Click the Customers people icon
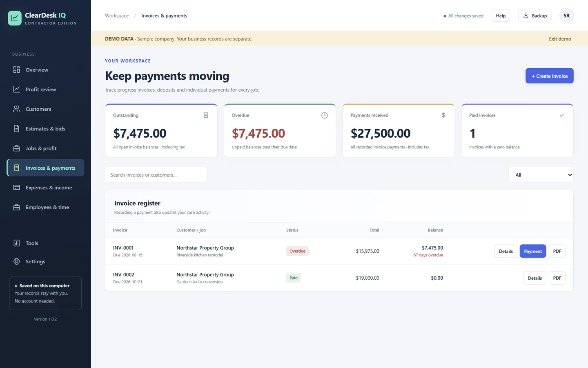The height and width of the screenshot is (368, 588). [x=16, y=109]
